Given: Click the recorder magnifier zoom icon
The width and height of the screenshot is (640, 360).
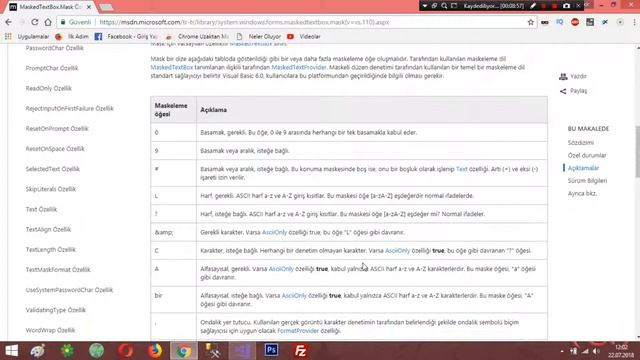Looking at the screenshot, I should (x=444, y=6).
